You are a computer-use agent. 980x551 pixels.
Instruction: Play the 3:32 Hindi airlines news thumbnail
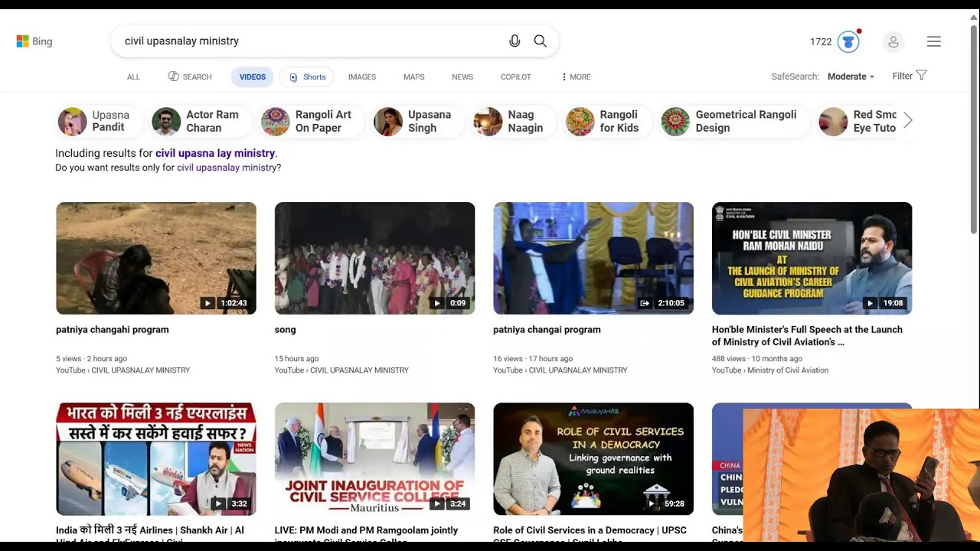click(x=156, y=459)
